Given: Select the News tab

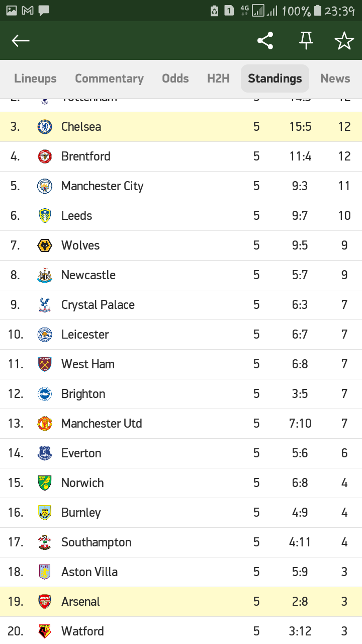Looking at the screenshot, I should click(x=335, y=78).
